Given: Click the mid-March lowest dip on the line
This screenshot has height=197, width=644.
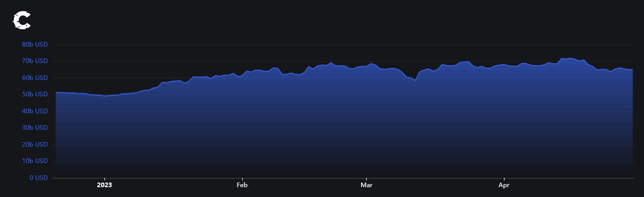Looking at the screenshot, I should click(x=415, y=80).
